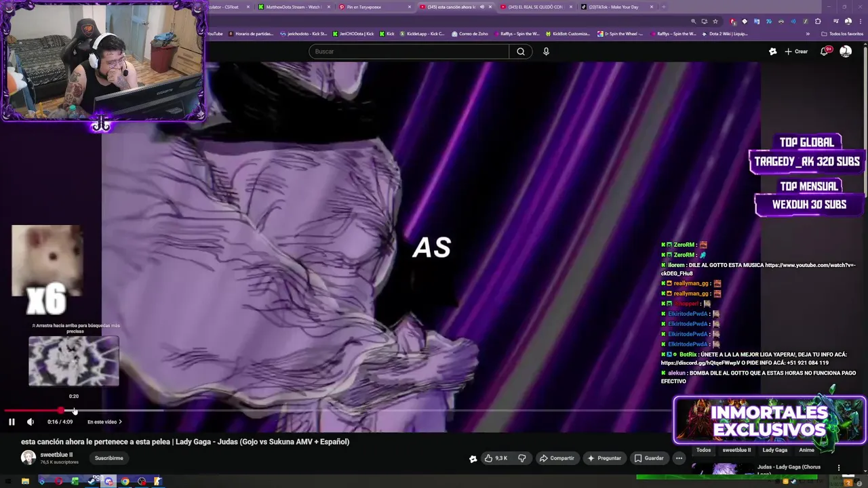Screen dimensions: 868x488
Task: Open sweetblue II channel avatar
Action: point(28,457)
